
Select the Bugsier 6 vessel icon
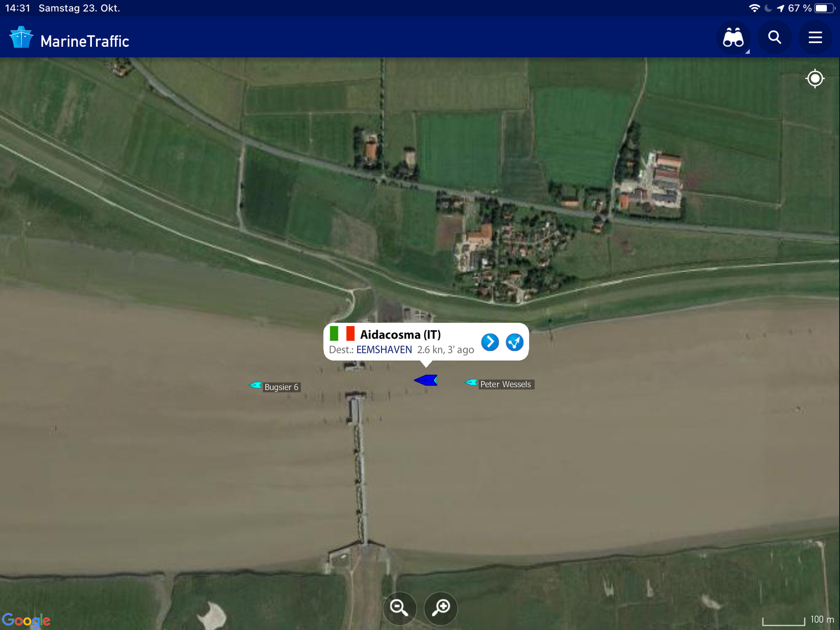[x=256, y=385]
